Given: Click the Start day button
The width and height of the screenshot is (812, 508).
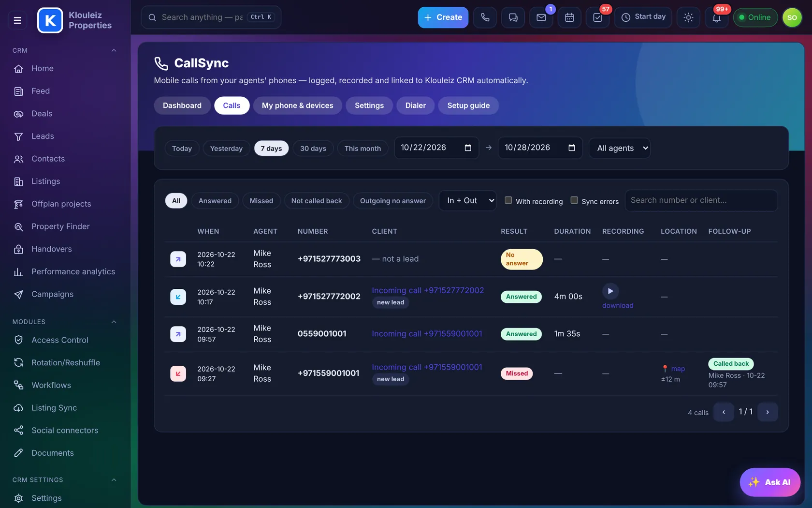Looking at the screenshot, I should click(x=643, y=17).
